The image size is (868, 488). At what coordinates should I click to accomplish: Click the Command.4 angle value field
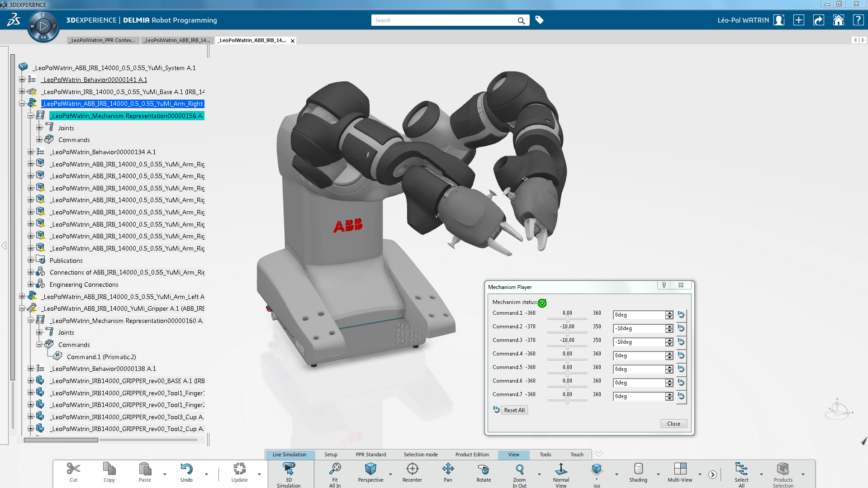tap(639, 356)
